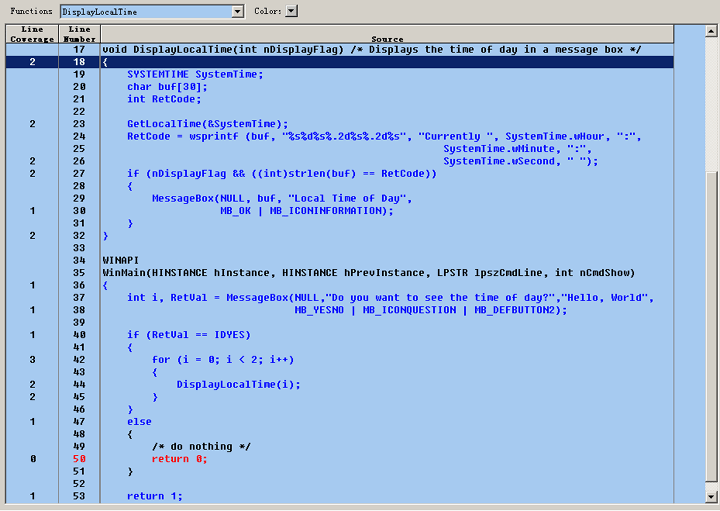Viewport: 720px width, 511px height.
Task: Click 'int RetCode;' source line
Action: [164, 99]
